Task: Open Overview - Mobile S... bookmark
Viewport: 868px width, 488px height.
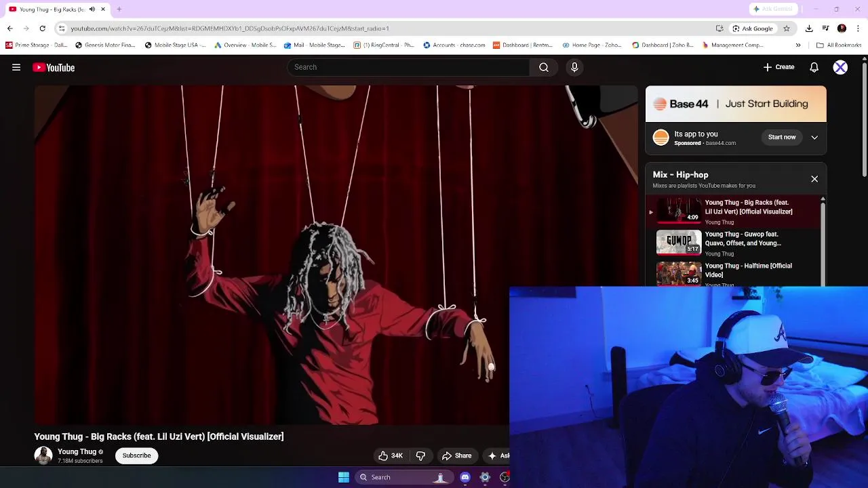Action: click(245, 45)
